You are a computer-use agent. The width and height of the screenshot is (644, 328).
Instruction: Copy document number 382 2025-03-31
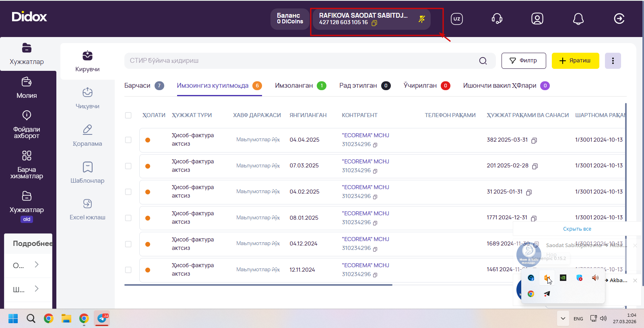click(534, 140)
